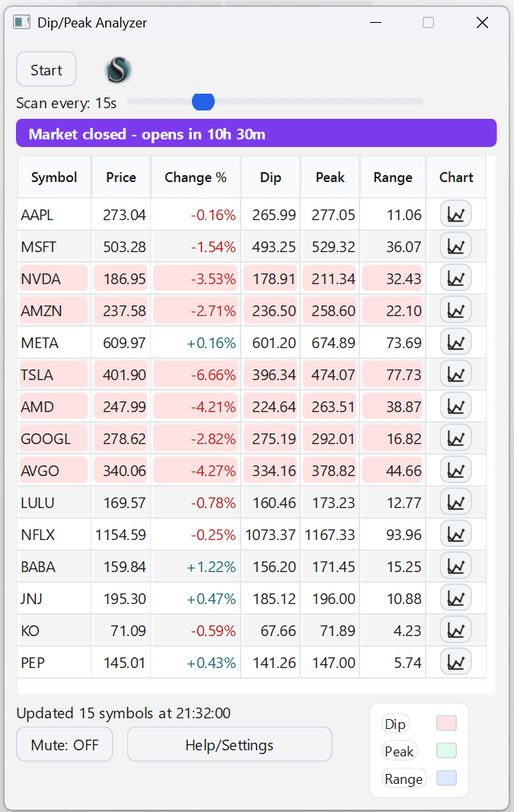
Task: Open the chart icon for AAPL
Action: [x=455, y=215]
